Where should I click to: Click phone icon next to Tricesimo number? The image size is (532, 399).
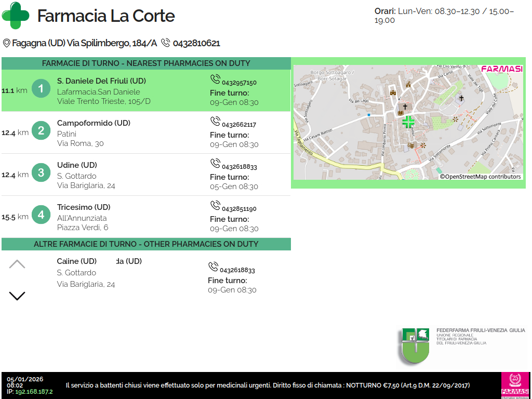[x=215, y=206]
